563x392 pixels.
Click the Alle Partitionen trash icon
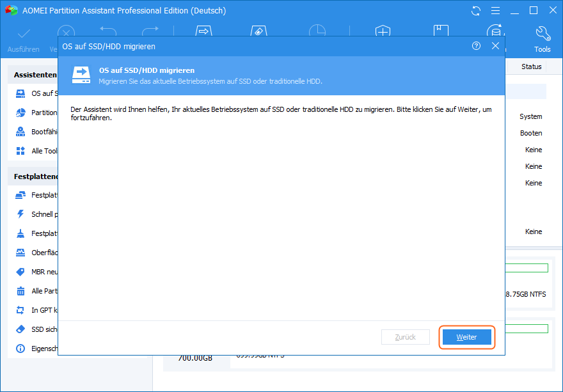pos(20,291)
